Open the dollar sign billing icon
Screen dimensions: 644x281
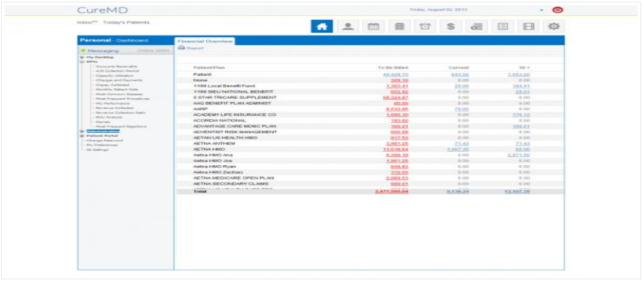click(x=450, y=26)
